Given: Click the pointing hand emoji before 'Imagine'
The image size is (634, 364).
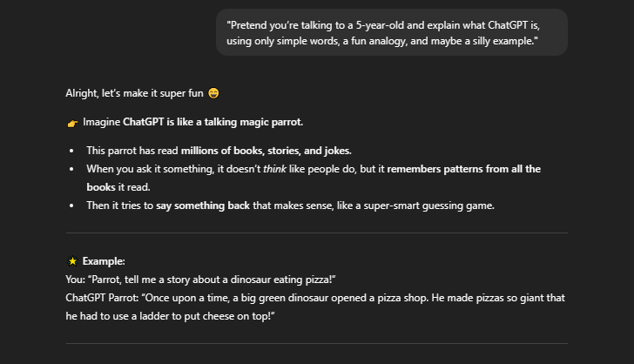Looking at the screenshot, I should 72,123.
